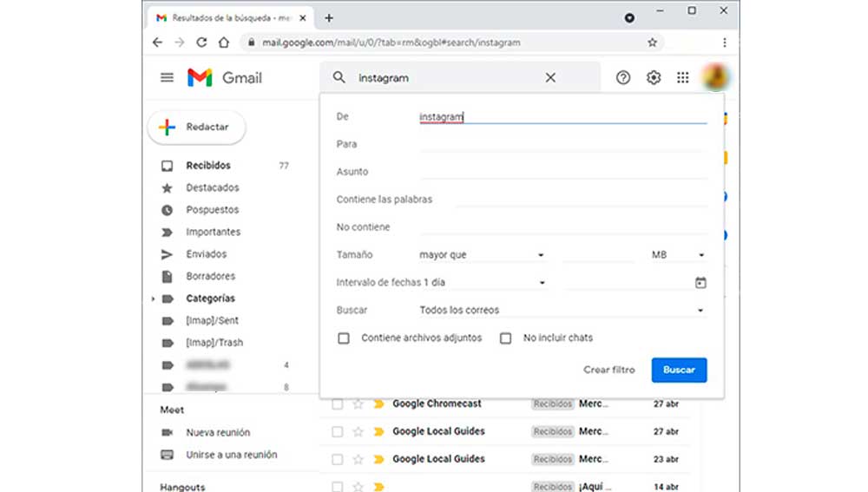Viewport: 868px width, 492px height.
Task: Open the Google apps grid
Action: point(682,77)
